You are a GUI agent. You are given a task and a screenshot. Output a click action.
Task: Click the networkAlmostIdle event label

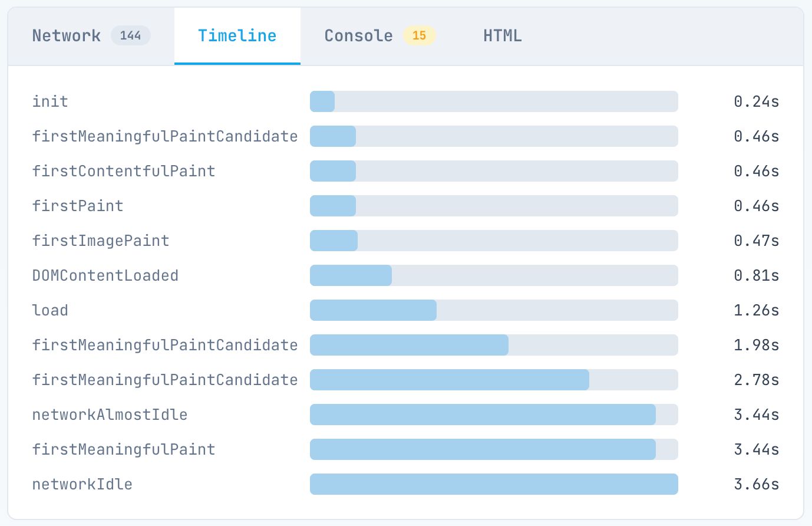(110, 415)
